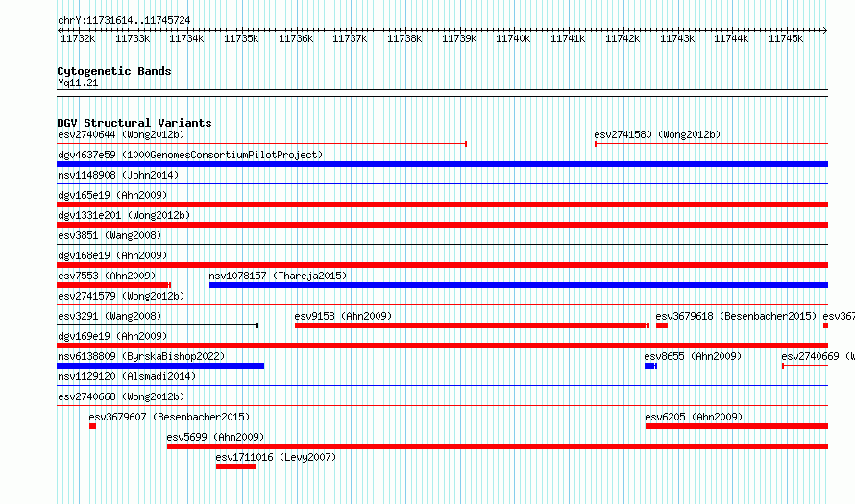Click the Cytogenetic Bands track title
The height and width of the screenshot is (504, 855).
coord(114,71)
